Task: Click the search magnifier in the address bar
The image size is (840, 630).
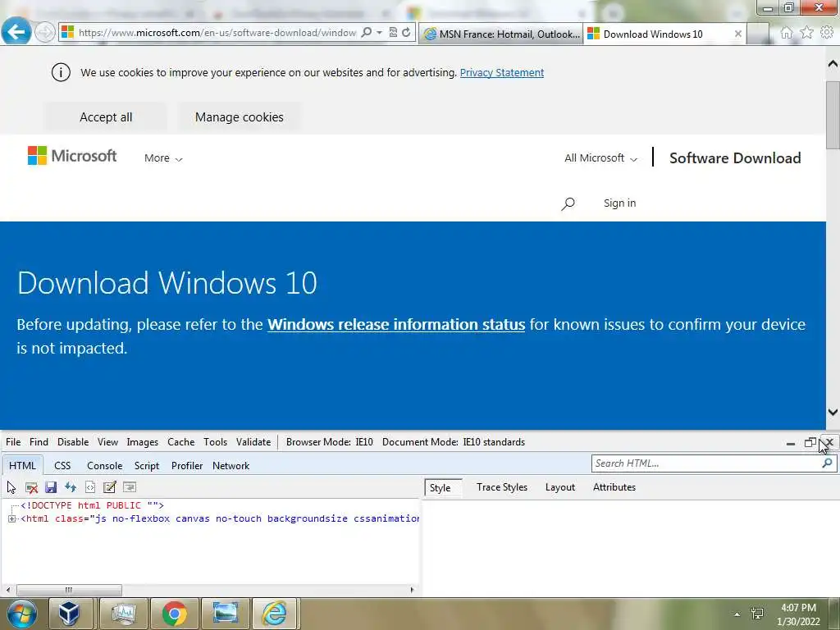Action: click(367, 33)
